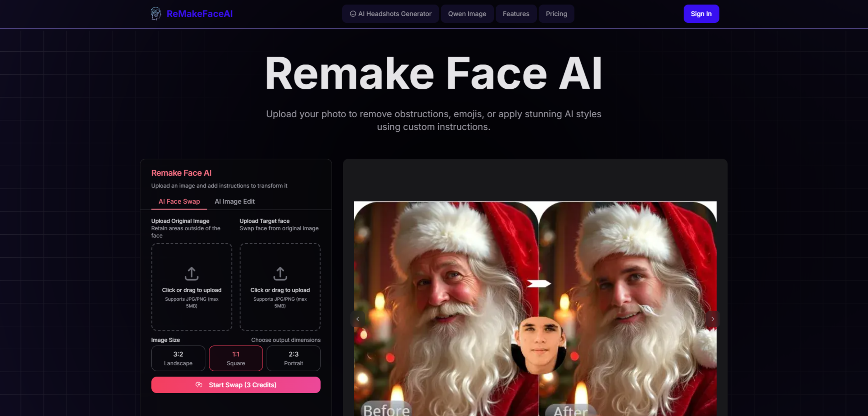Show previous example with left chevron

358,319
